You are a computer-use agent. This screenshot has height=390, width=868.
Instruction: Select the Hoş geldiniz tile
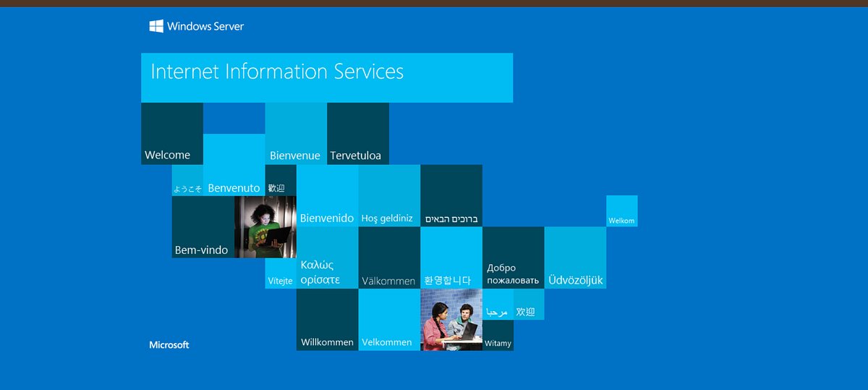pyautogui.click(x=389, y=195)
